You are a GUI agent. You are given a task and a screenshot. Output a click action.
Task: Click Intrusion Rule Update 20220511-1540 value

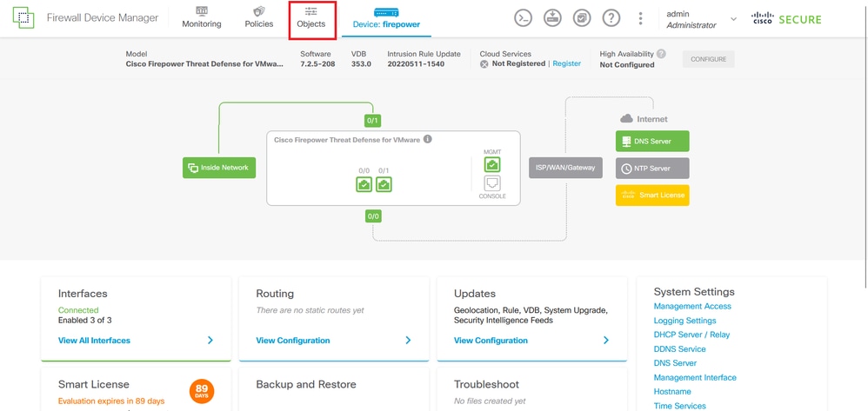click(416, 64)
